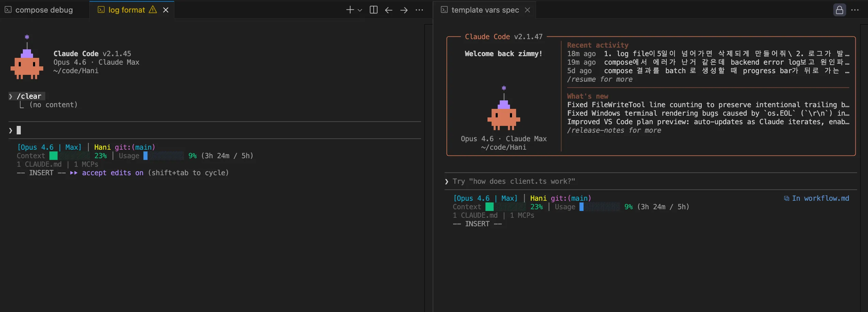868x312 pixels.
Task: Click the /resume for more text
Action: 600,79
